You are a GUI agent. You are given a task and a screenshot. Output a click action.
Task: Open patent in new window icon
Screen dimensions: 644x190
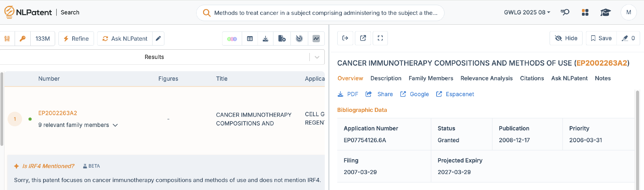point(363,38)
